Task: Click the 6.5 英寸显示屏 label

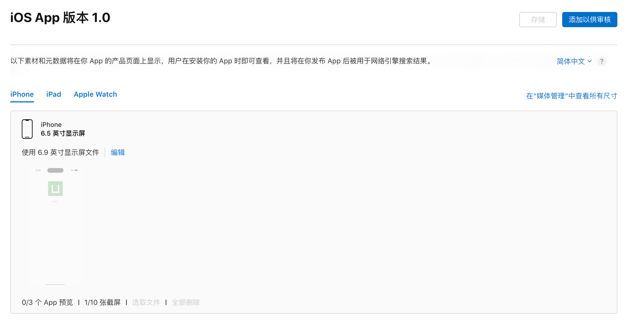Action: click(x=63, y=133)
